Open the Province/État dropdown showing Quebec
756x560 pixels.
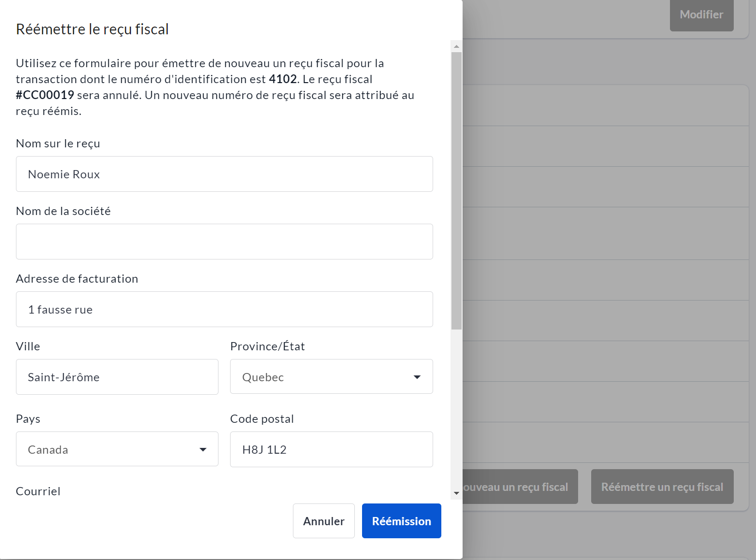click(x=331, y=377)
